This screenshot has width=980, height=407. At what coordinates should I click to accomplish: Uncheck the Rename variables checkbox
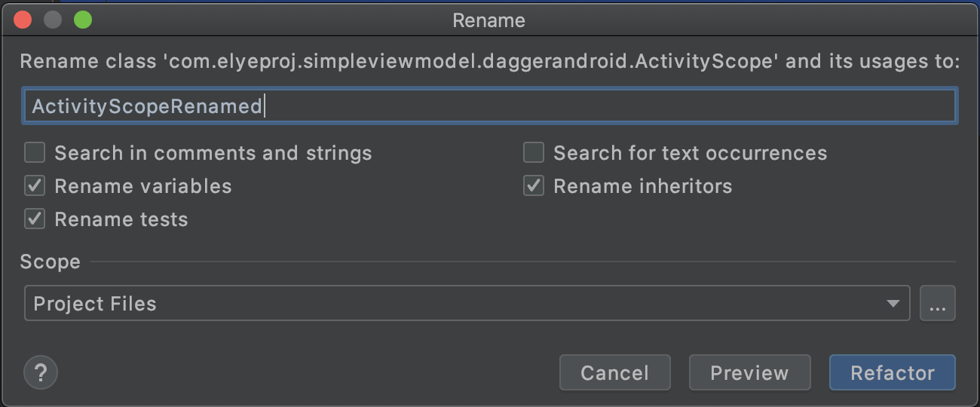pyautogui.click(x=35, y=186)
